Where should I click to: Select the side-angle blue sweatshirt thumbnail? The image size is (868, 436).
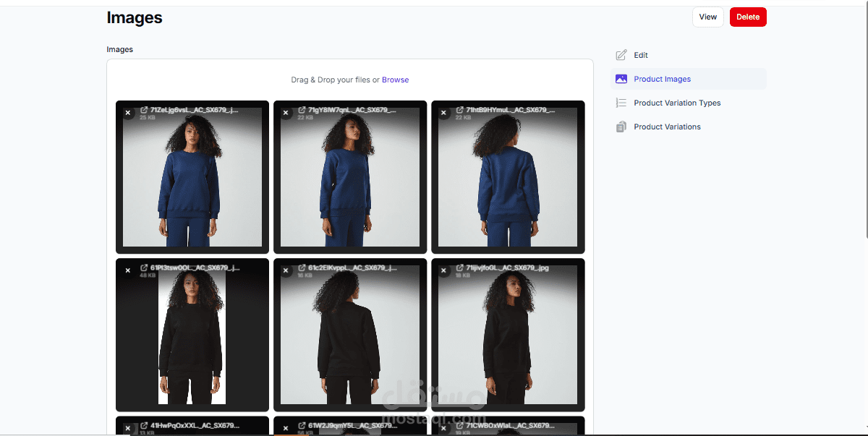[x=350, y=177]
